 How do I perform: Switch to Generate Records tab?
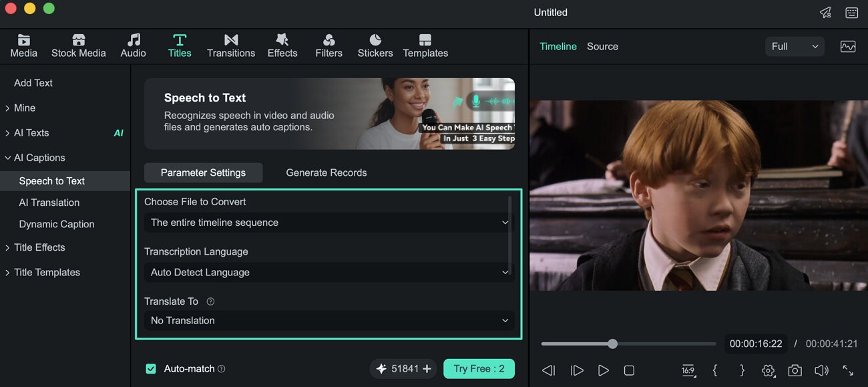(x=326, y=172)
